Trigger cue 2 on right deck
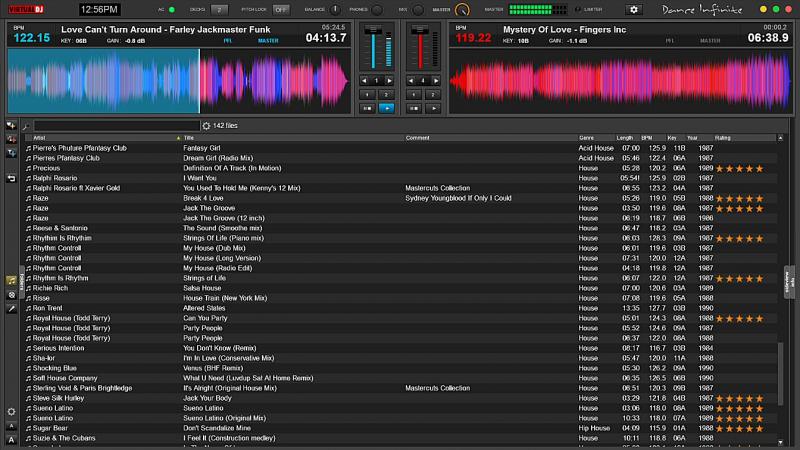 (x=433, y=95)
